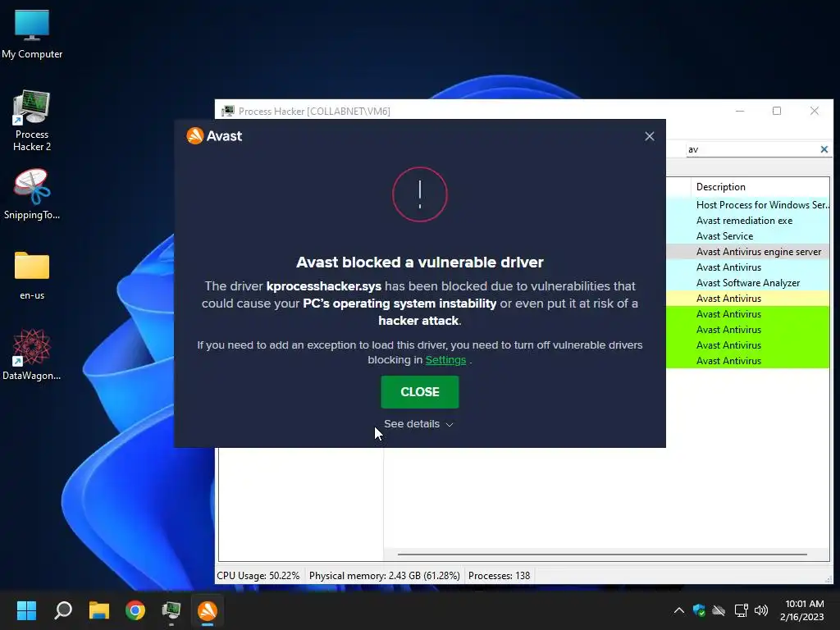840x630 pixels.
Task: Click Process Hacker horizontal scrollbar
Action: pos(602,555)
